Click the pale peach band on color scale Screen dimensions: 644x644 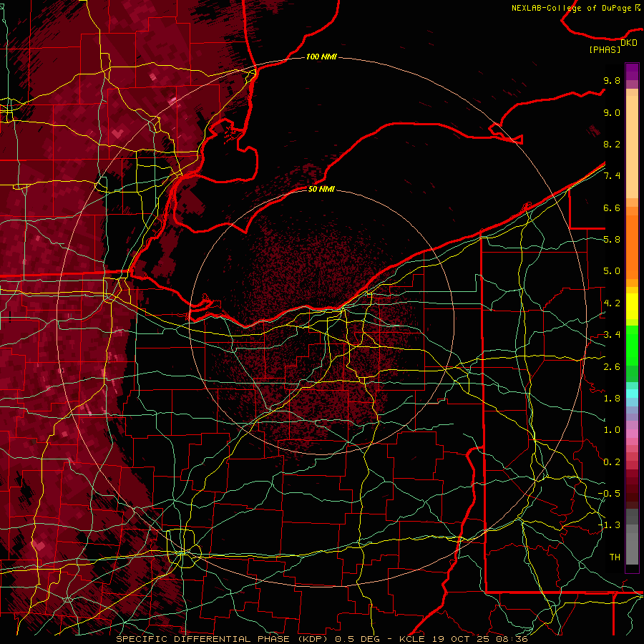(x=632, y=147)
